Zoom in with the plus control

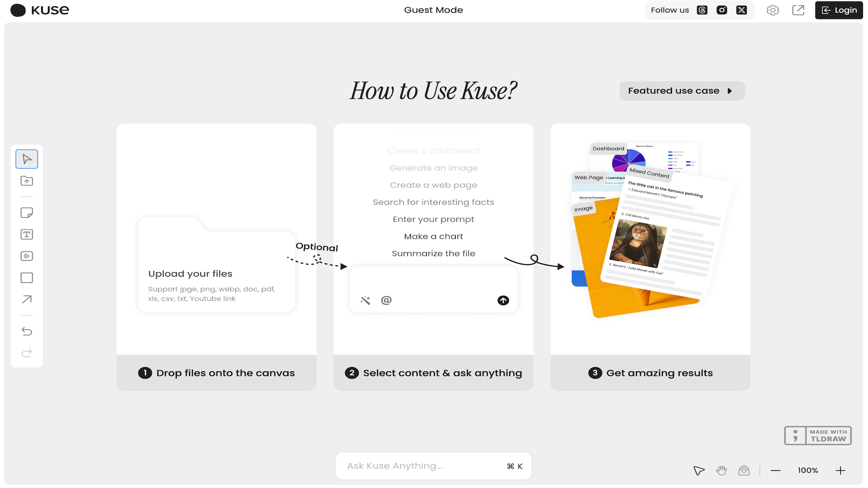(x=841, y=470)
